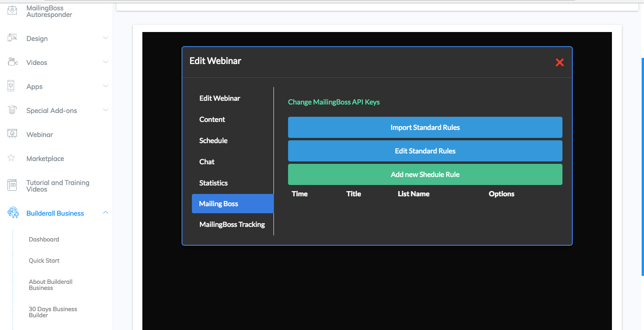Click the Options column header
The image size is (644, 330).
[502, 194]
